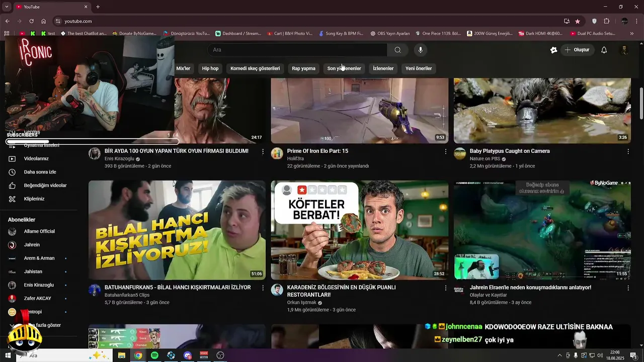Click the Oluştur create button

coord(577,50)
